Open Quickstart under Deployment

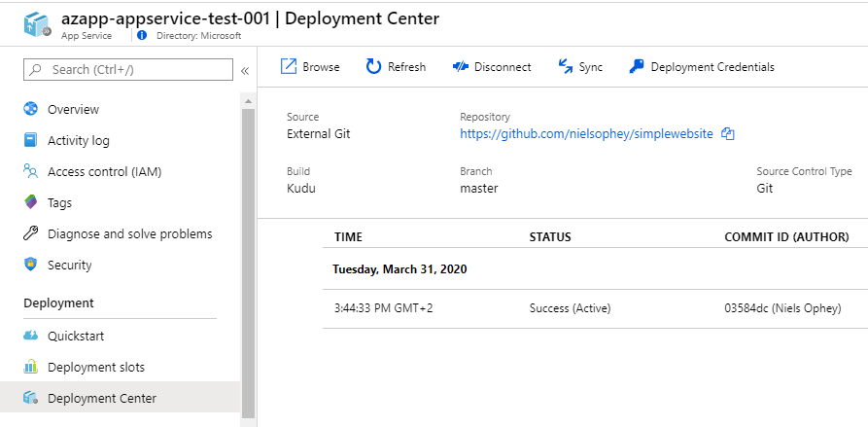[76, 337]
